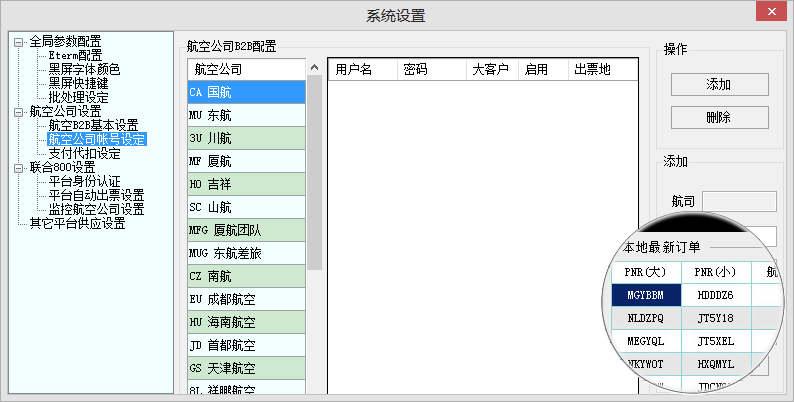Select airline row MU 东航

[247, 115]
